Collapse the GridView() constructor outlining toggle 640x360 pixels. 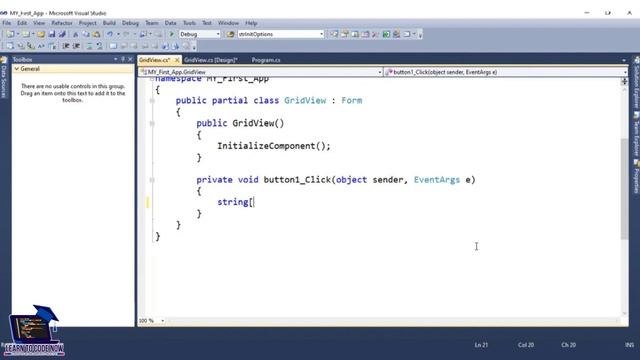tap(152, 123)
